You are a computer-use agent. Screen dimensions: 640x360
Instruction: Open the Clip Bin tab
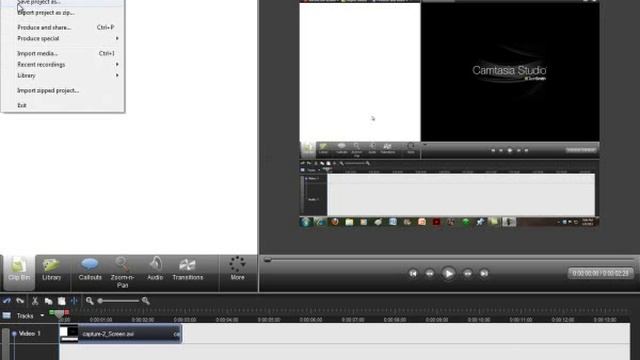(19, 272)
